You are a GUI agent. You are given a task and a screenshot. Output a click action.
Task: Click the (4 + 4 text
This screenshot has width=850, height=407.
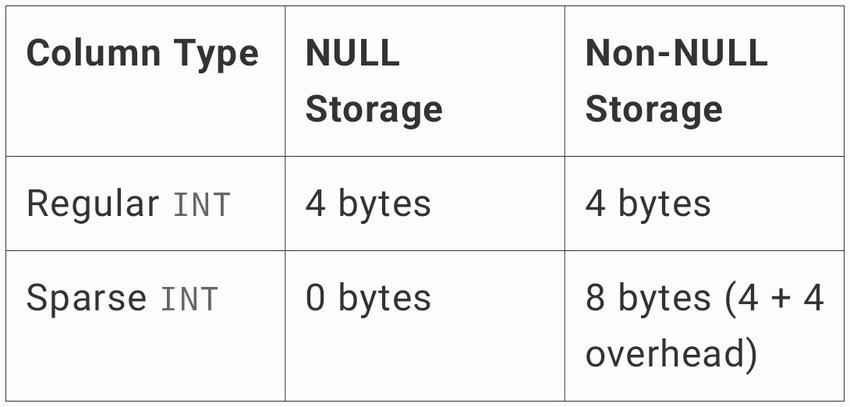point(776,298)
